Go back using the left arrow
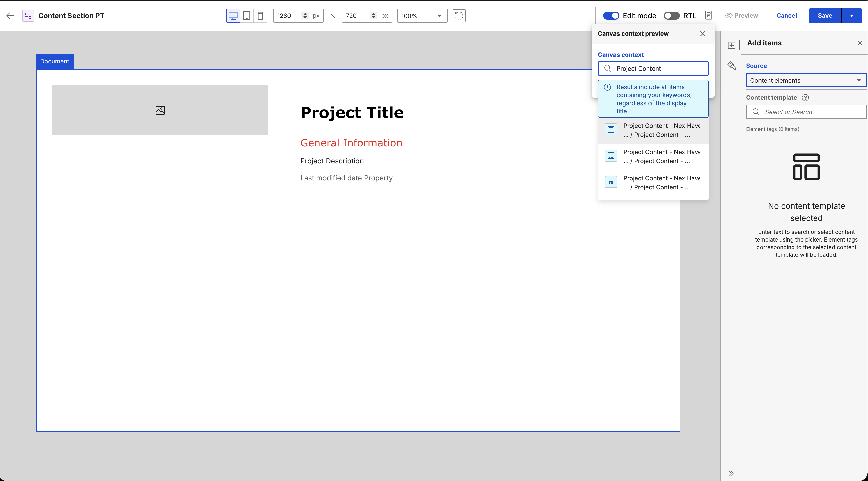Viewport: 868px width, 481px height. (10, 16)
